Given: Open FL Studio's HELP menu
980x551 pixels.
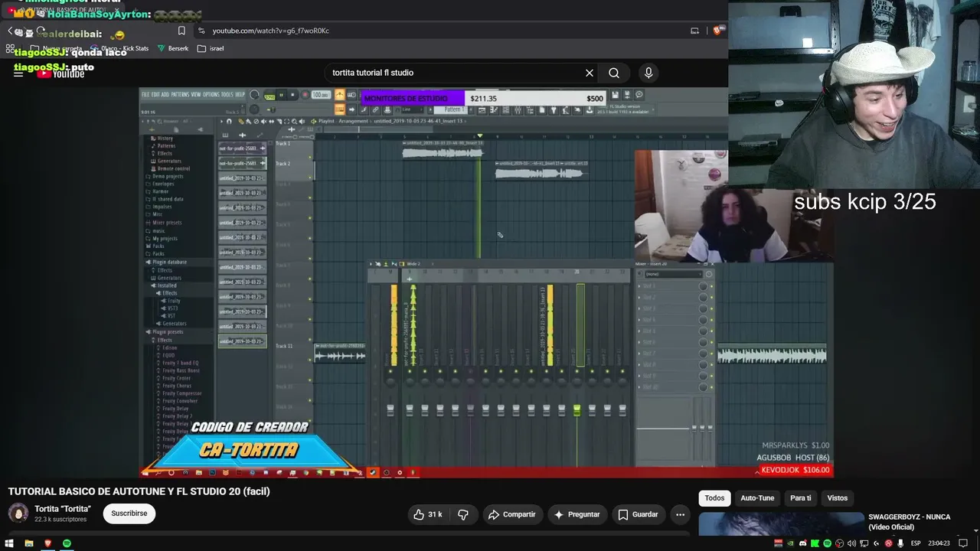Looking at the screenshot, I should (x=240, y=94).
